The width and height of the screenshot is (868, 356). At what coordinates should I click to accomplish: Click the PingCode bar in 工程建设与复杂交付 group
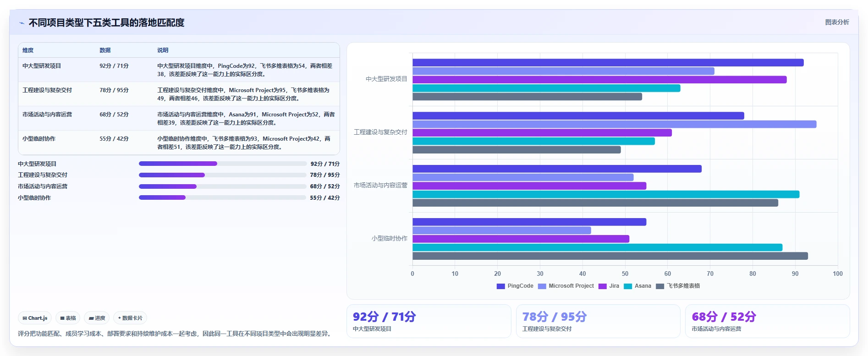578,116
